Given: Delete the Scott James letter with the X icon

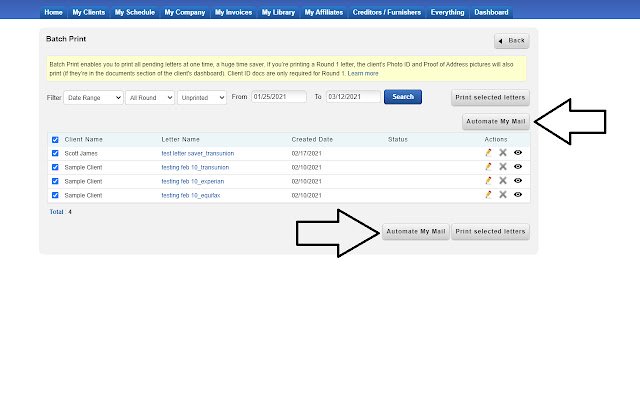Looking at the screenshot, I should tap(503, 153).
